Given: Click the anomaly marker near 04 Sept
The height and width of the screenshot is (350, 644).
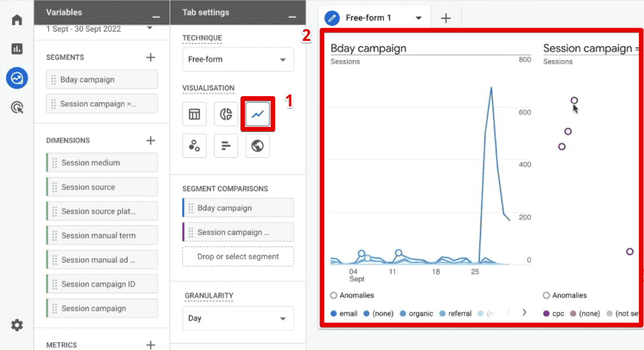Looking at the screenshot, I should pos(362,254).
